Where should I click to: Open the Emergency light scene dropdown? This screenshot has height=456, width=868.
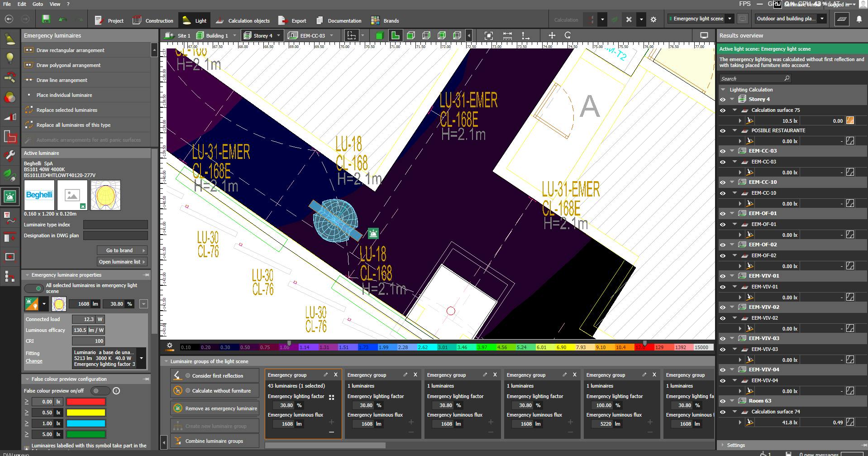(x=730, y=19)
